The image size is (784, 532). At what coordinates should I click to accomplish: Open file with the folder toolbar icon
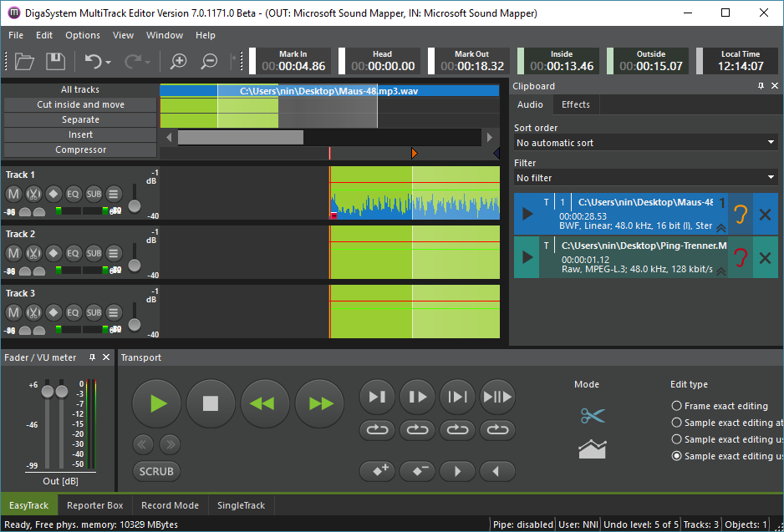coord(24,61)
